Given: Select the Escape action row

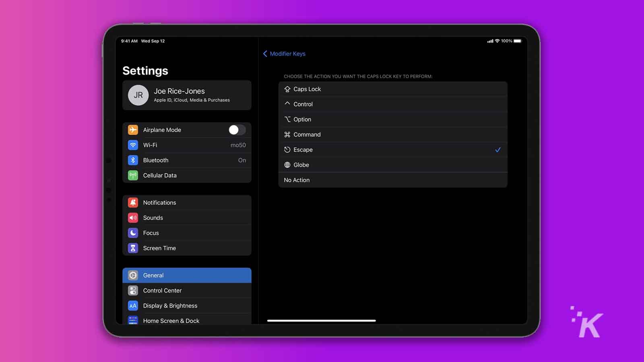Looking at the screenshot, I should click(x=393, y=150).
